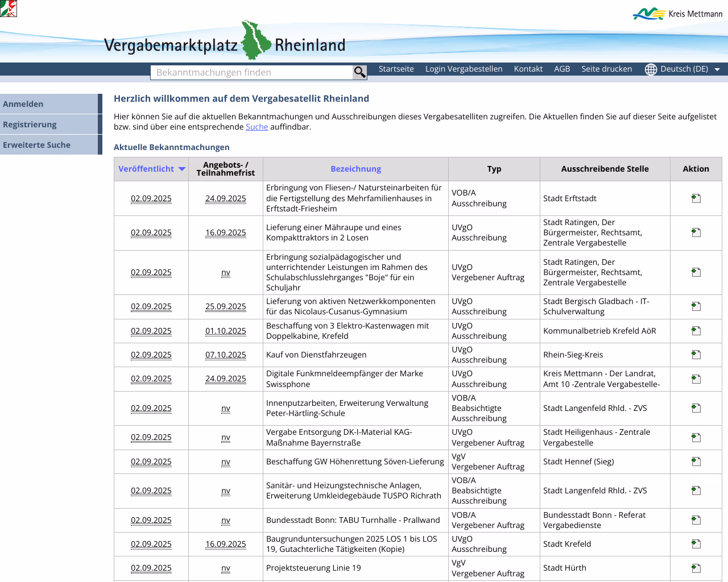728x582 pixels.
Task: Click 'Baugrunduntersuchungen 2025 LOS 1' title
Action: pyautogui.click(x=351, y=544)
